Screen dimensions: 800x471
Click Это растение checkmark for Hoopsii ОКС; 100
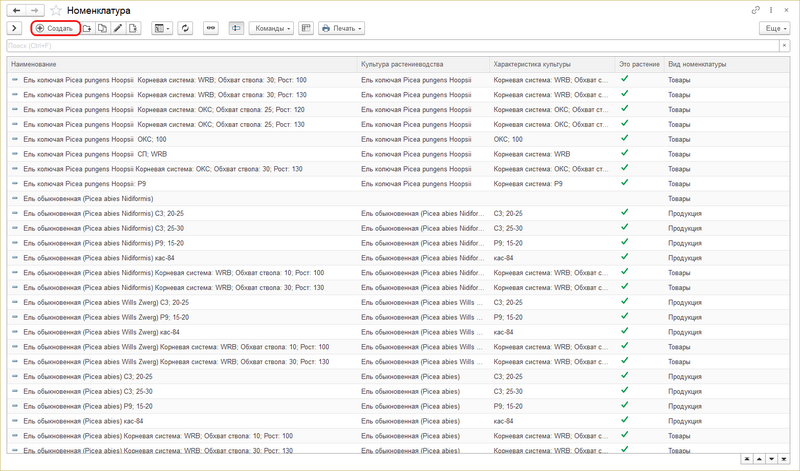pos(624,138)
